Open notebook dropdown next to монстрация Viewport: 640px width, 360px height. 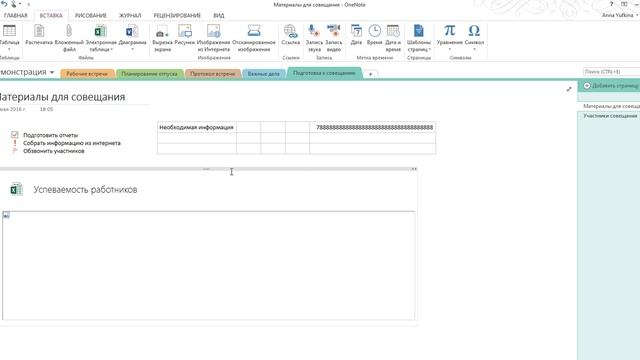pyautogui.click(x=52, y=72)
